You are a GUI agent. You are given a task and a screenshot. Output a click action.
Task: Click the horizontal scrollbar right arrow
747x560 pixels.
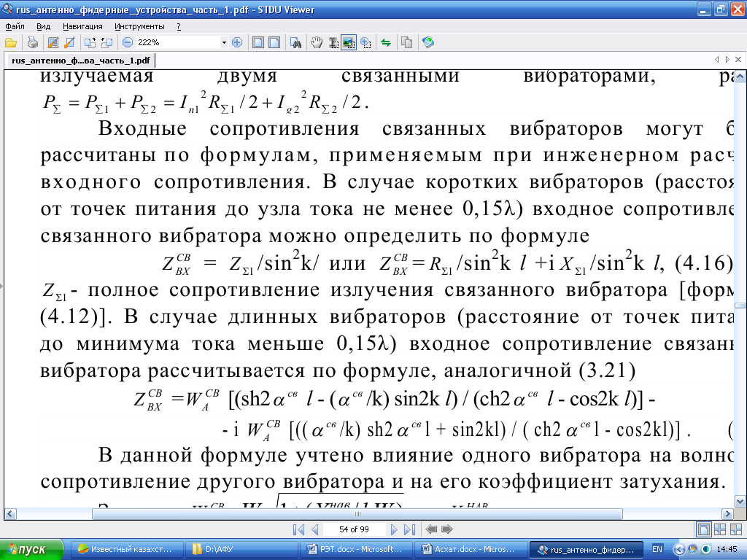pos(727,514)
